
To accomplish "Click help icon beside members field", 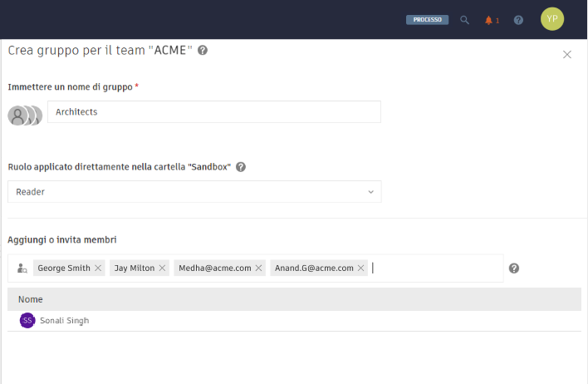I will [514, 268].
